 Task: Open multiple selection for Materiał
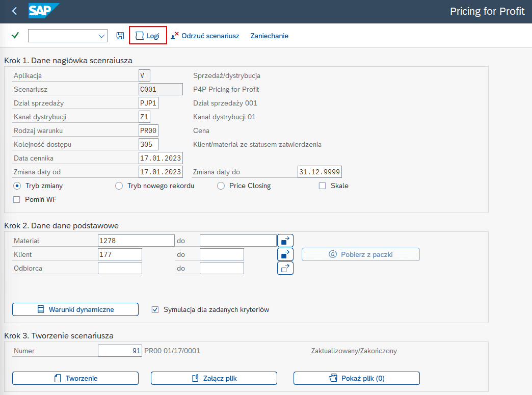285,241
